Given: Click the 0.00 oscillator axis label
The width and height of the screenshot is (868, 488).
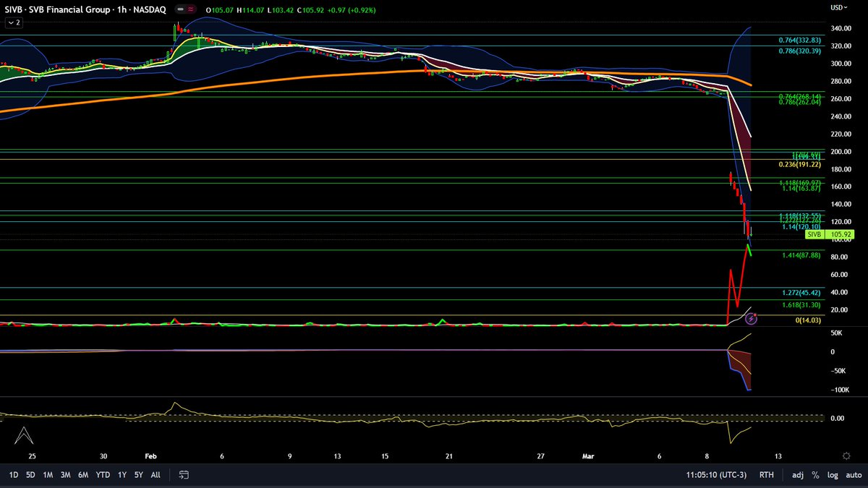Looking at the screenshot, I should (x=836, y=419).
